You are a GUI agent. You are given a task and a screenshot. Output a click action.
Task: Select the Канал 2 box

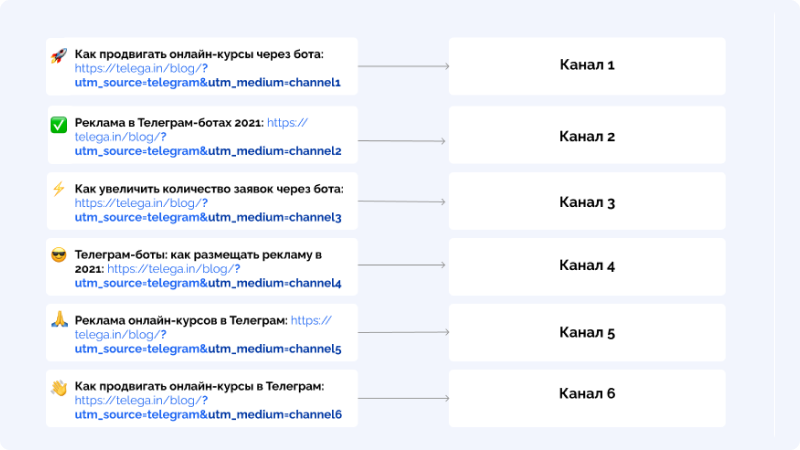587,135
